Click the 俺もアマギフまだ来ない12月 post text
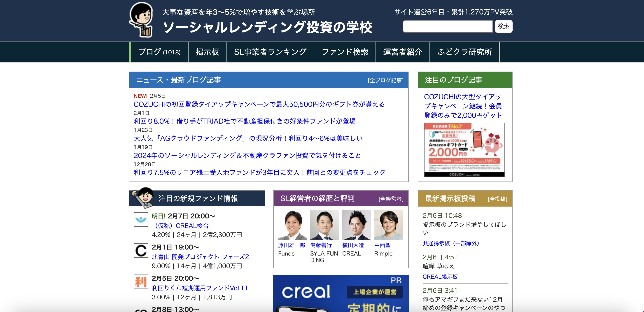This screenshot has height=312, width=644. [x=464, y=303]
